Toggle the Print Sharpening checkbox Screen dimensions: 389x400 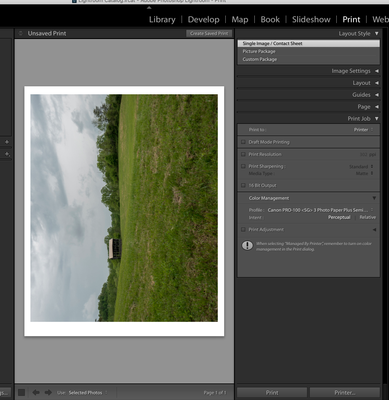point(243,166)
